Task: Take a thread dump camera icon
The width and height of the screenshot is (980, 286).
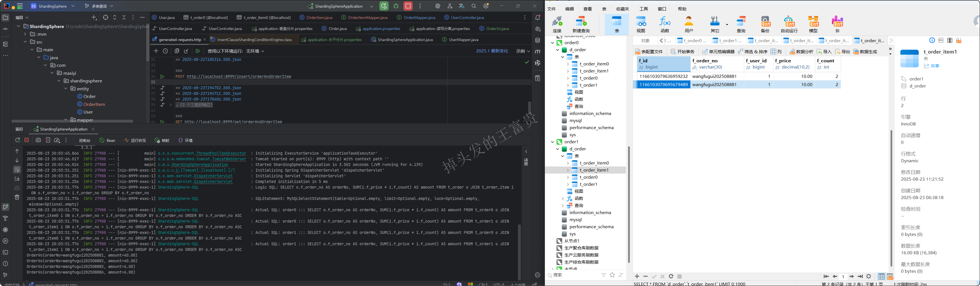Action: click(38, 140)
